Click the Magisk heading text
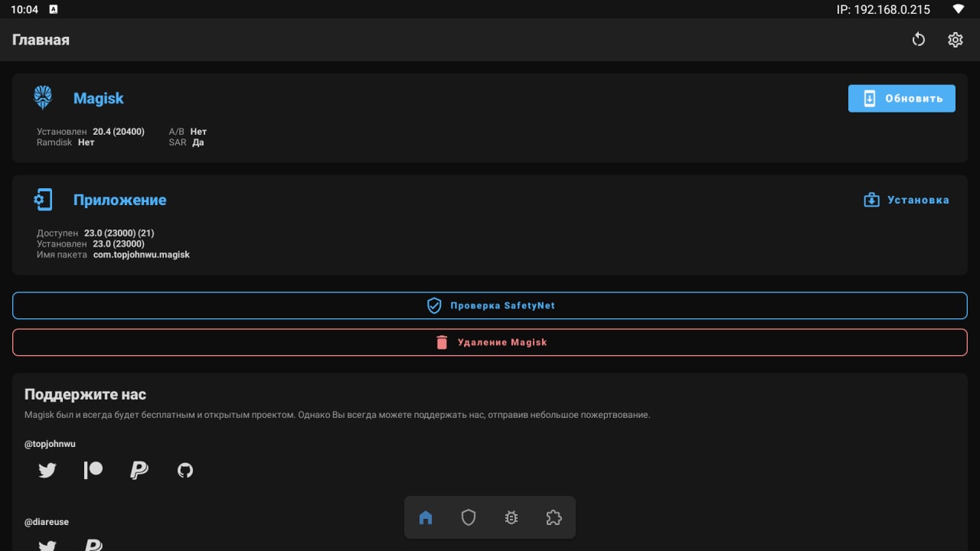 (x=98, y=98)
